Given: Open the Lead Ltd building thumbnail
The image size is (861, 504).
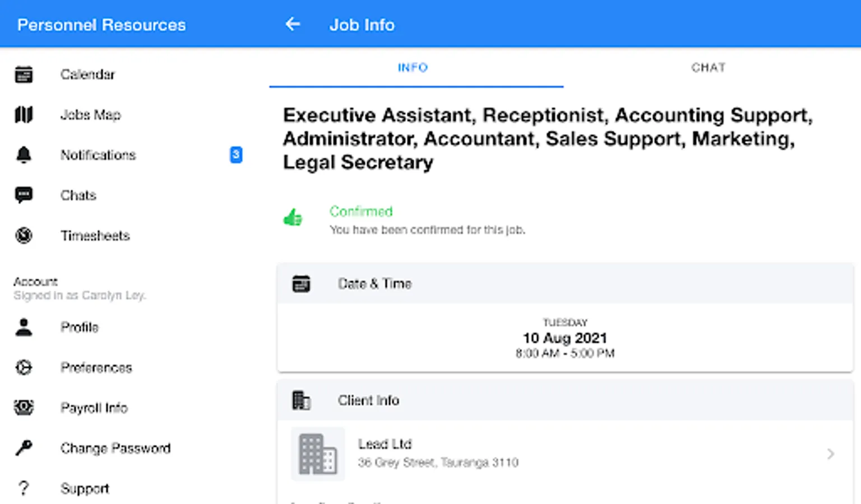Looking at the screenshot, I should 317,454.
